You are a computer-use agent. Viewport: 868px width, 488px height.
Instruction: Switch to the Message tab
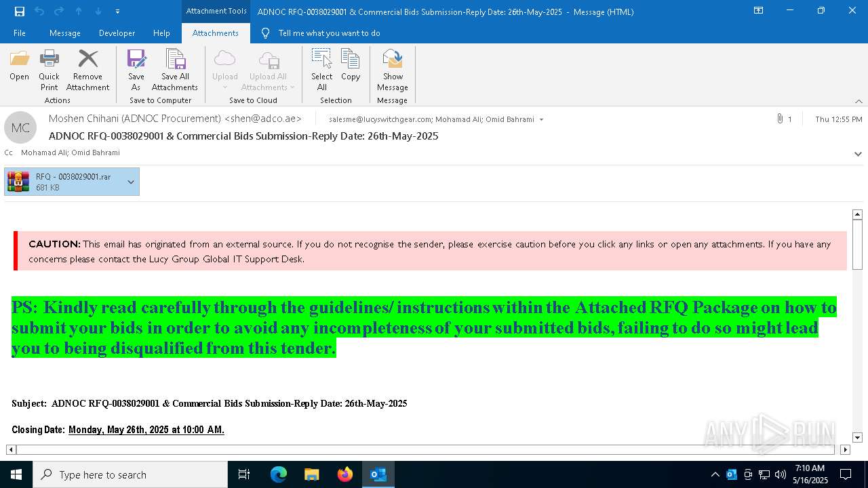click(65, 33)
